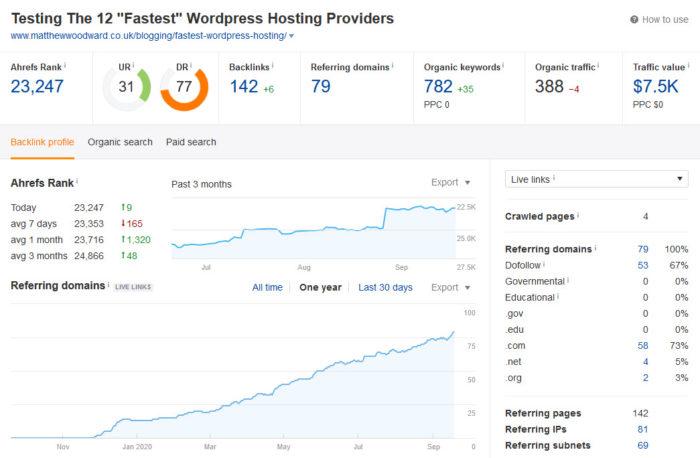The width and height of the screenshot is (700, 458).
Task: Expand Export menu for Ahrefs Rank chart
Action: tap(450, 183)
